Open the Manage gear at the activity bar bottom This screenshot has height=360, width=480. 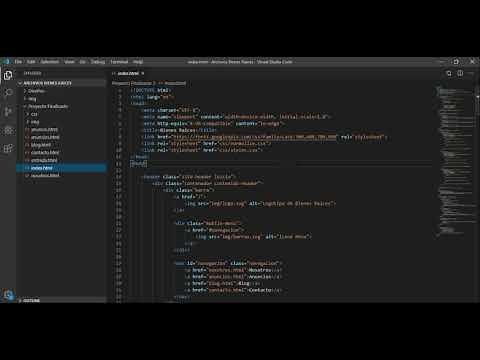coord(8,295)
